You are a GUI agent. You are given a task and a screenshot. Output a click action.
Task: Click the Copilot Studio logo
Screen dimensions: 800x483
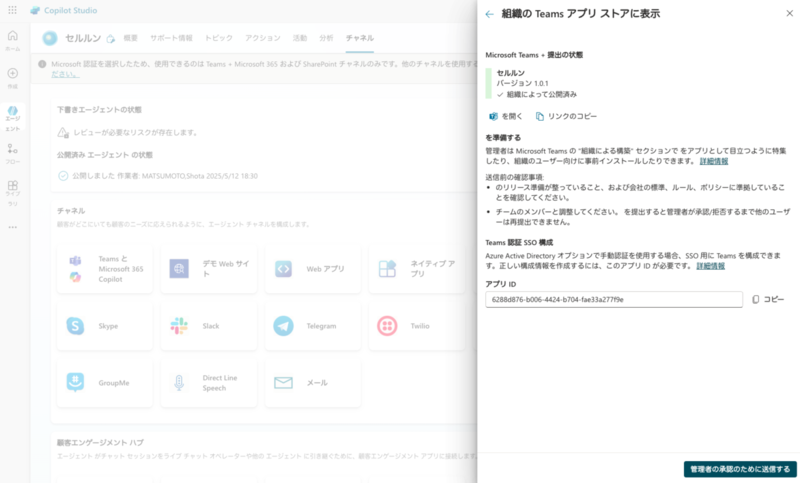(64, 10)
